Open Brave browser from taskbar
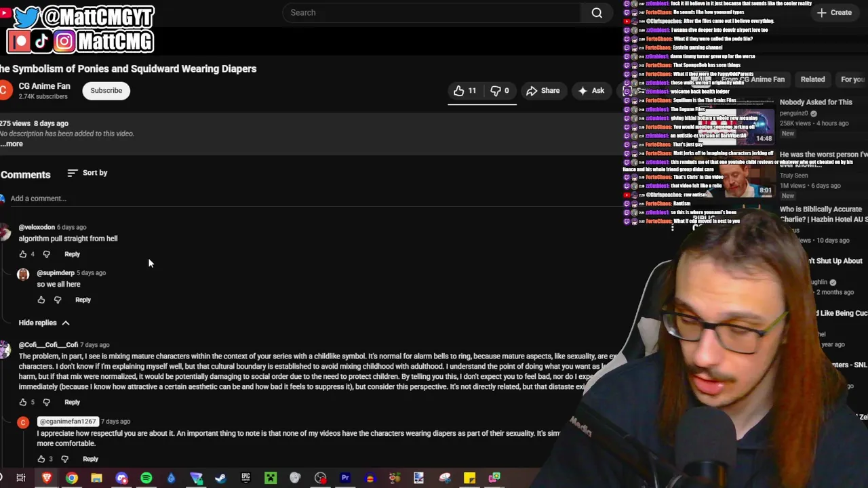This screenshot has width=868, height=488. (x=47, y=478)
